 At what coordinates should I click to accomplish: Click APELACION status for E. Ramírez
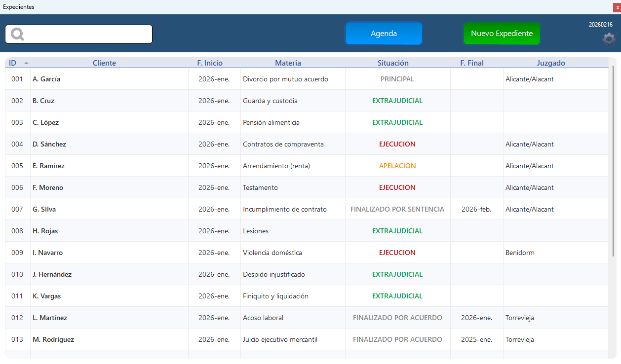(397, 166)
